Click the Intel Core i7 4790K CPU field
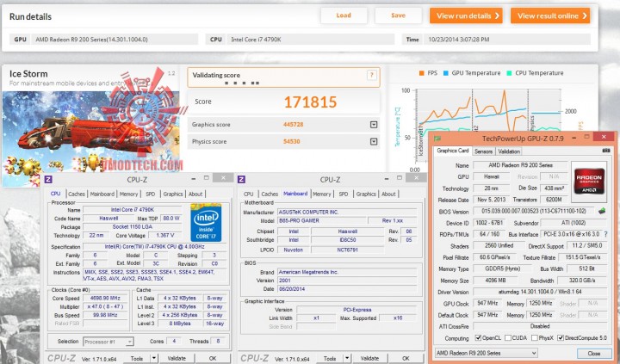620x364 pixels. click(310, 39)
